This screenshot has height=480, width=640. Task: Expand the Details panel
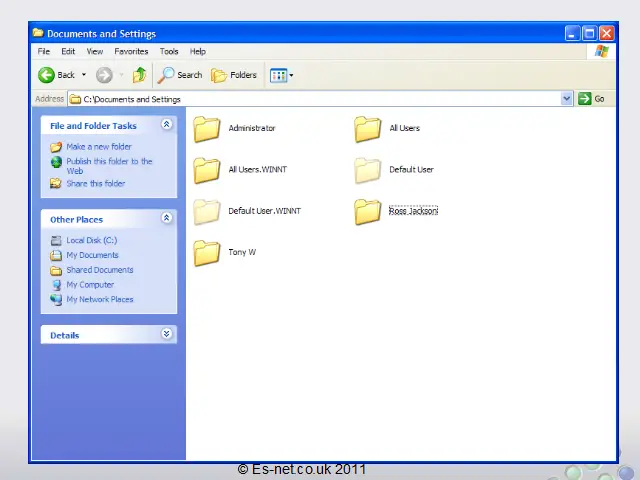point(166,334)
